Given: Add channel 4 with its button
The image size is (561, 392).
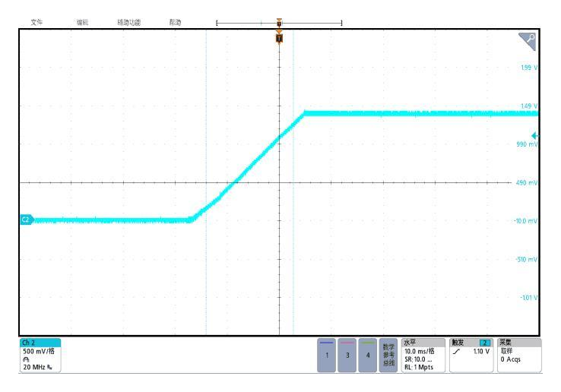Looking at the screenshot, I should coord(367,356).
